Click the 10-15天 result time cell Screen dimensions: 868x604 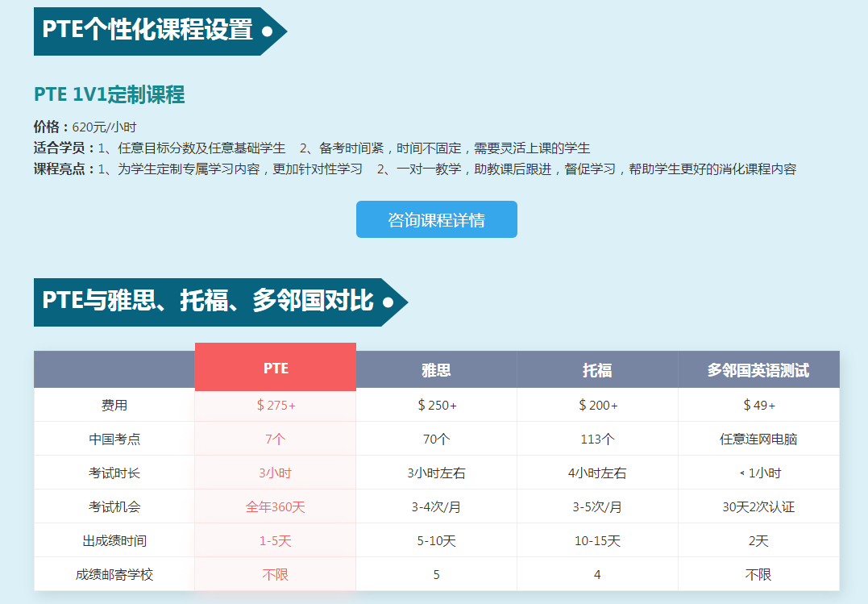(x=598, y=540)
